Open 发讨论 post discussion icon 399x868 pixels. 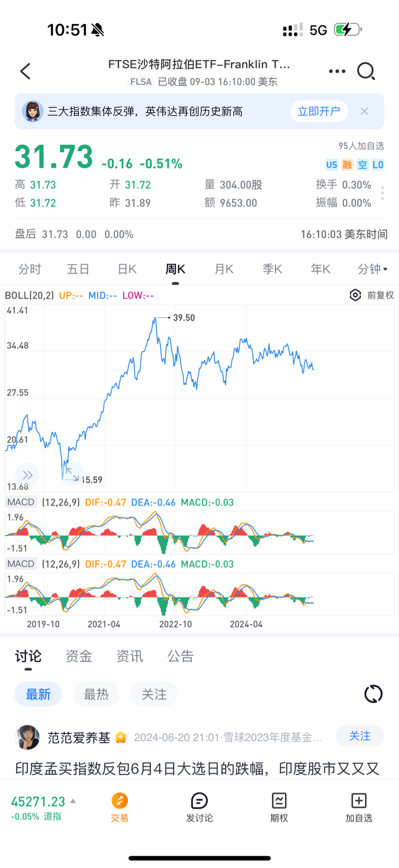(x=199, y=801)
